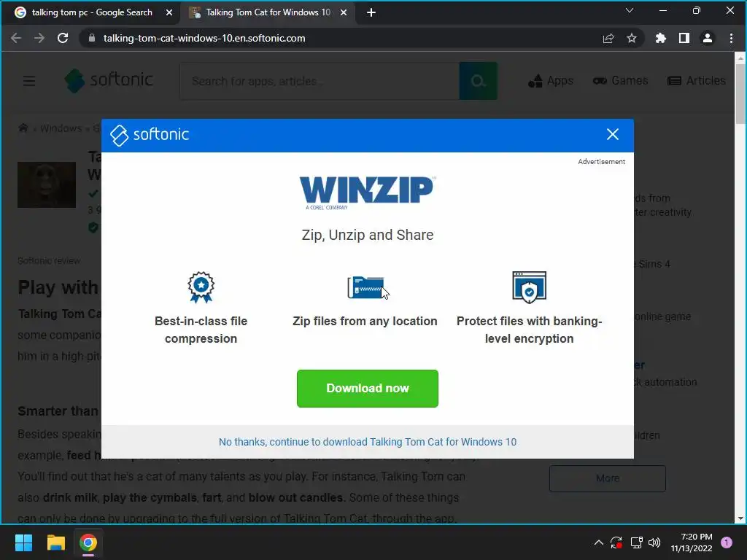This screenshot has height=560, width=747.
Task: Share this page icon in address bar
Action: pyautogui.click(x=608, y=38)
